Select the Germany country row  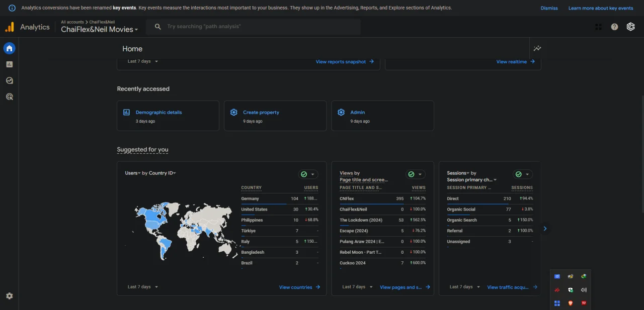(x=280, y=198)
